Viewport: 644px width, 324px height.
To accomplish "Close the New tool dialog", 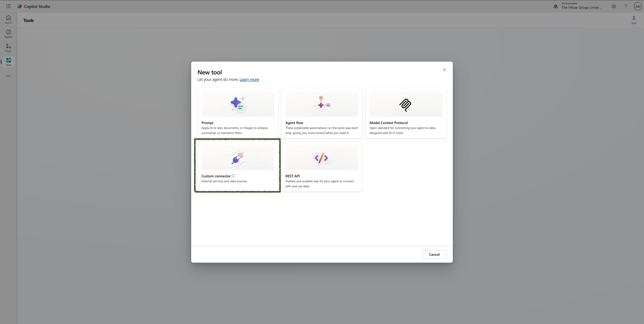I will pyautogui.click(x=444, y=70).
